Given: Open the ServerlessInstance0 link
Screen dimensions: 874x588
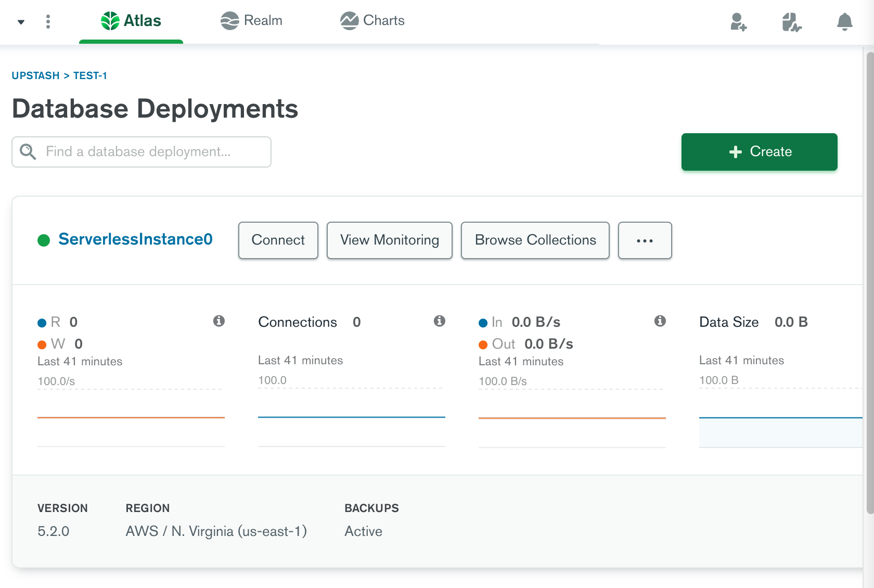Looking at the screenshot, I should [x=135, y=239].
